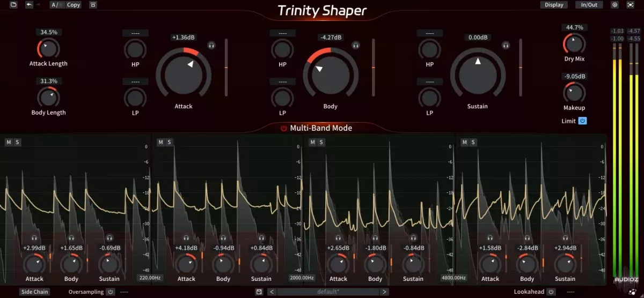This screenshot has height=298, width=644.
Task: Solo the third band with S button
Action: tap(321, 142)
